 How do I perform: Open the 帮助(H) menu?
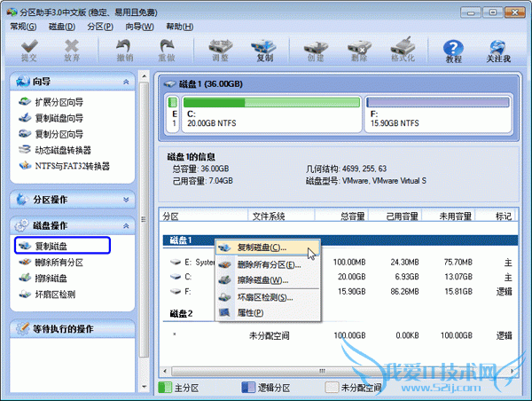pos(179,27)
